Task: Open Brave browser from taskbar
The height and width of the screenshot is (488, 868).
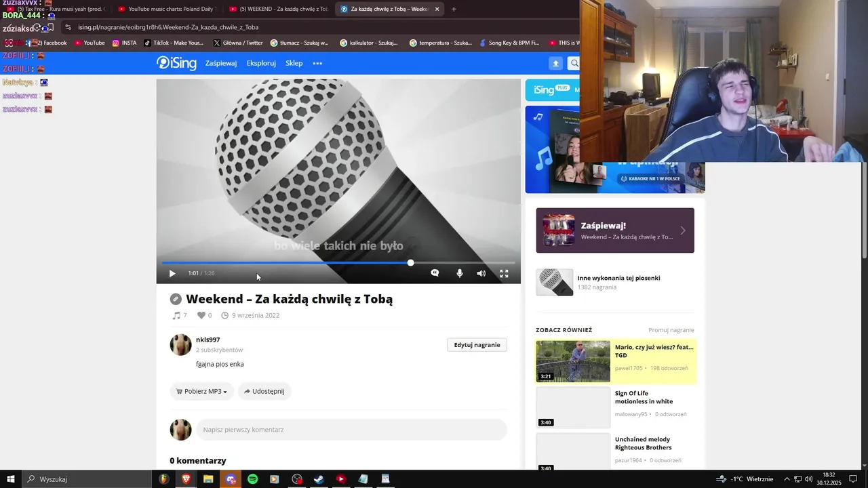Action: [186, 479]
